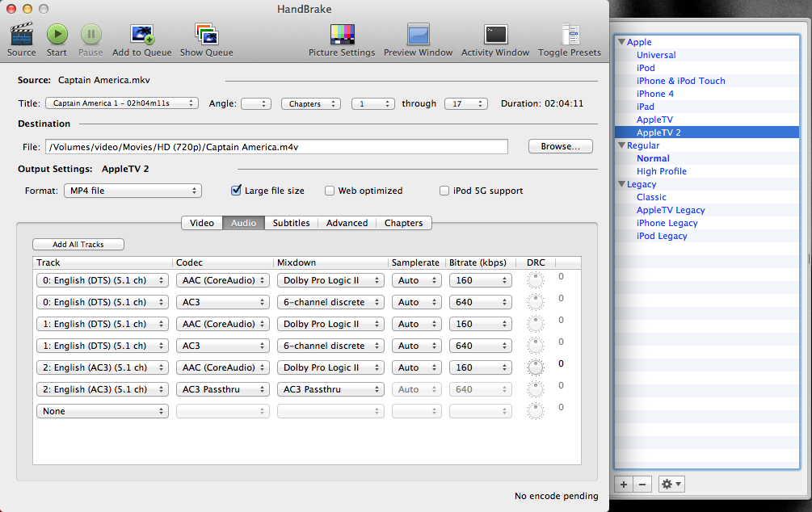
Task: Collapse the Regular presets group
Action: tap(622, 145)
